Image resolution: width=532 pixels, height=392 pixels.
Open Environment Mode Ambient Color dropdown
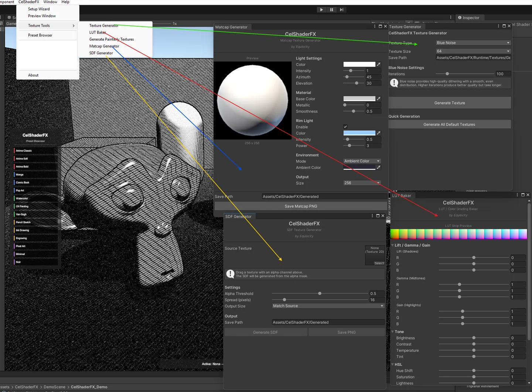pyautogui.click(x=362, y=161)
